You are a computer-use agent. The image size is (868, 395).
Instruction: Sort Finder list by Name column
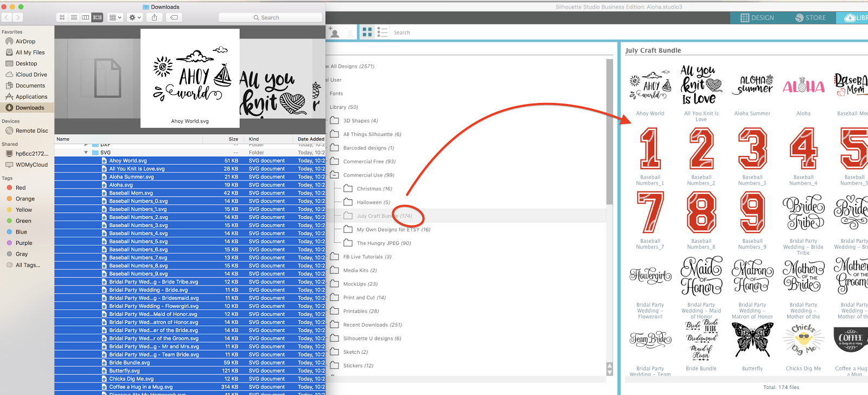pyautogui.click(x=129, y=139)
